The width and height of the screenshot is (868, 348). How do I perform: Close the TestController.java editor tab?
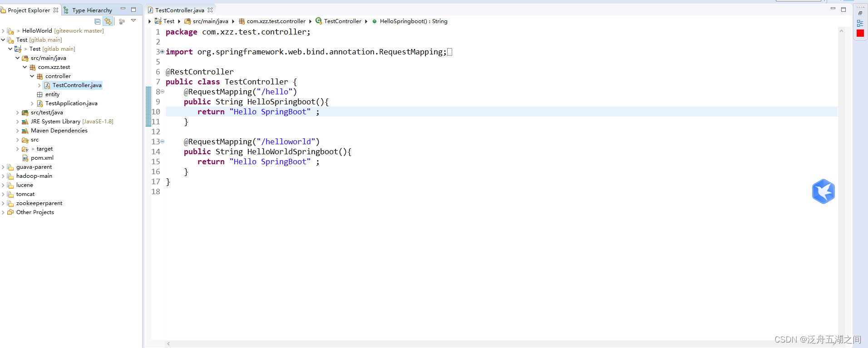click(210, 10)
